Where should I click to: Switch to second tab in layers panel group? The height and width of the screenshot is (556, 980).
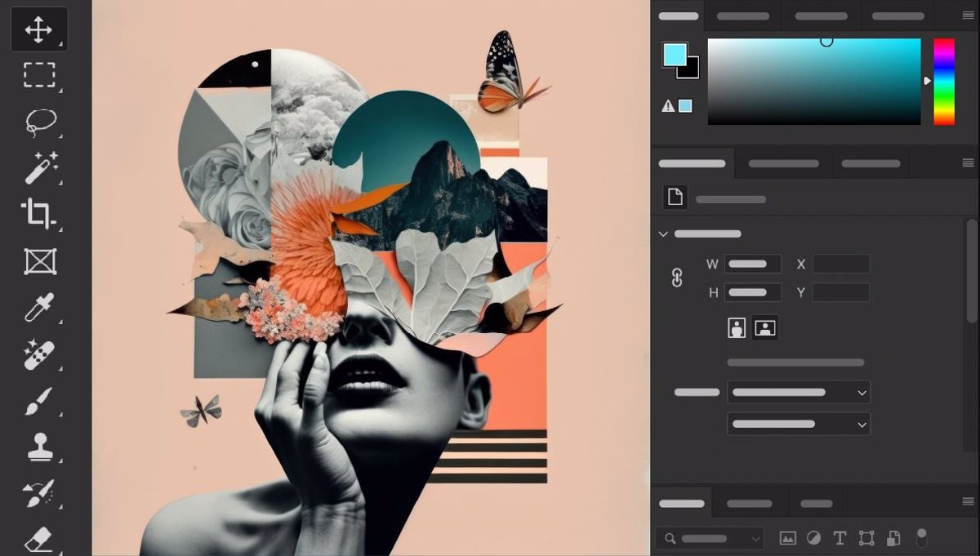pyautogui.click(x=749, y=504)
